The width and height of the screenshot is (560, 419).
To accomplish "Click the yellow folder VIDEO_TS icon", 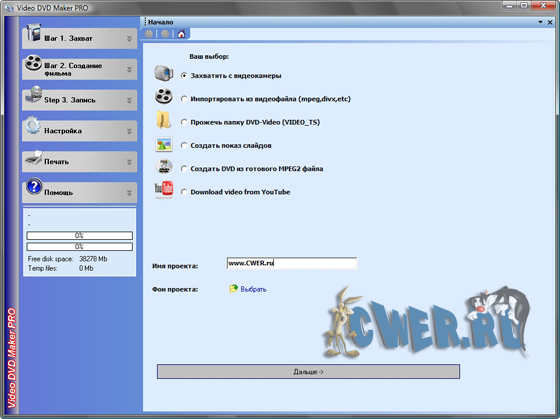I will pyautogui.click(x=164, y=120).
